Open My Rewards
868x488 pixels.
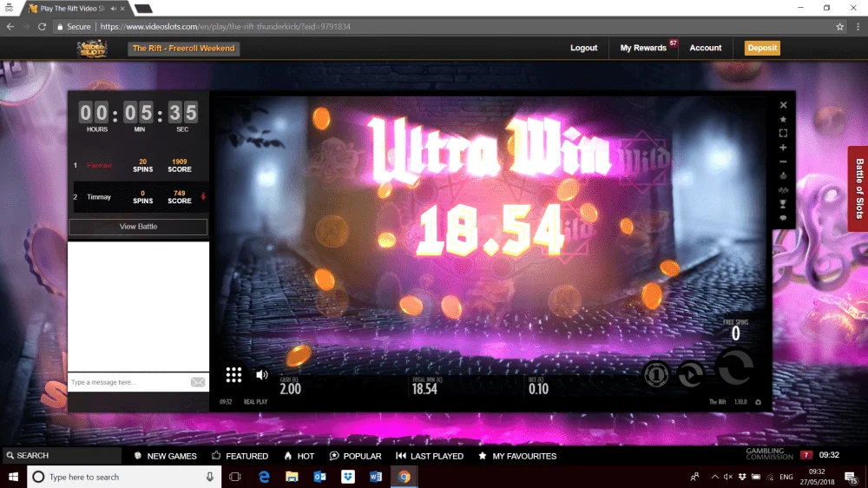pos(642,48)
